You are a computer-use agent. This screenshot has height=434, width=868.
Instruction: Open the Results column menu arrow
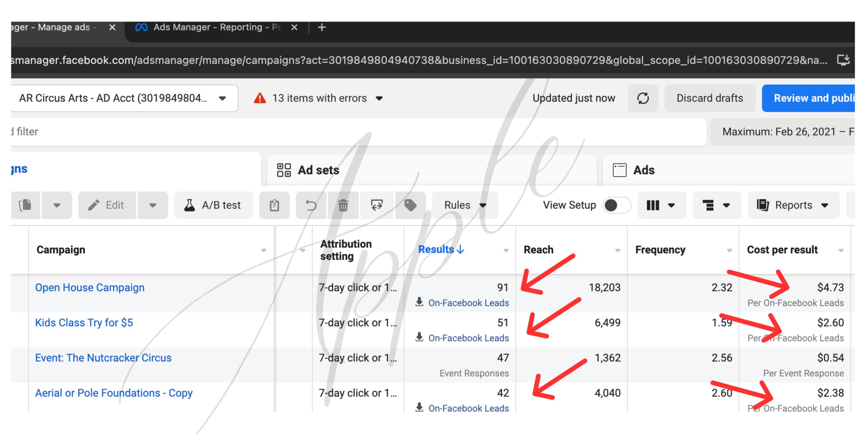tap(506, 250)
